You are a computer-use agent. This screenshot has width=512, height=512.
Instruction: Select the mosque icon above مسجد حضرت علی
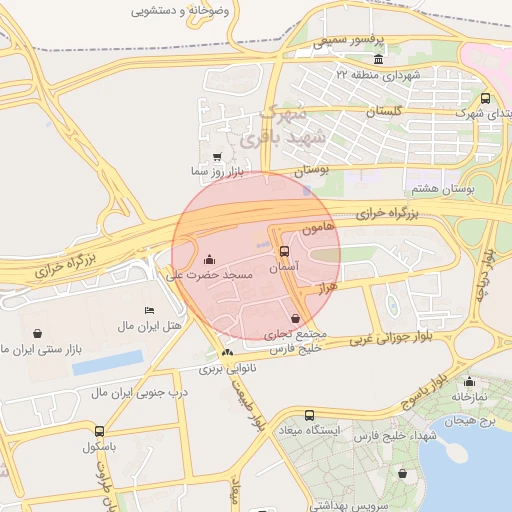[x=209, y=259]
